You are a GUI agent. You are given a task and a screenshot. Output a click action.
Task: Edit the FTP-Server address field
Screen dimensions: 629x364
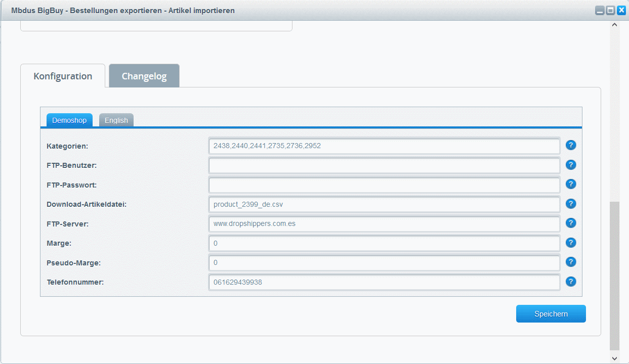[384, 223]
